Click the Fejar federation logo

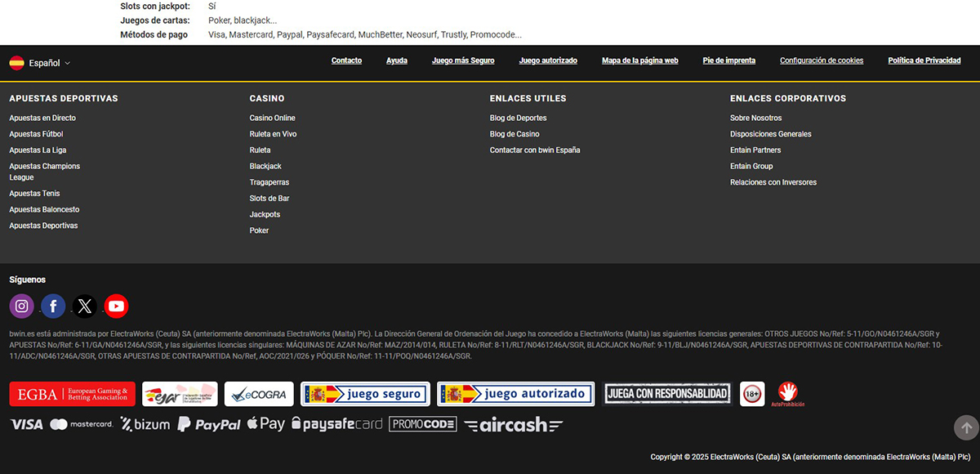tap(180, 394)
